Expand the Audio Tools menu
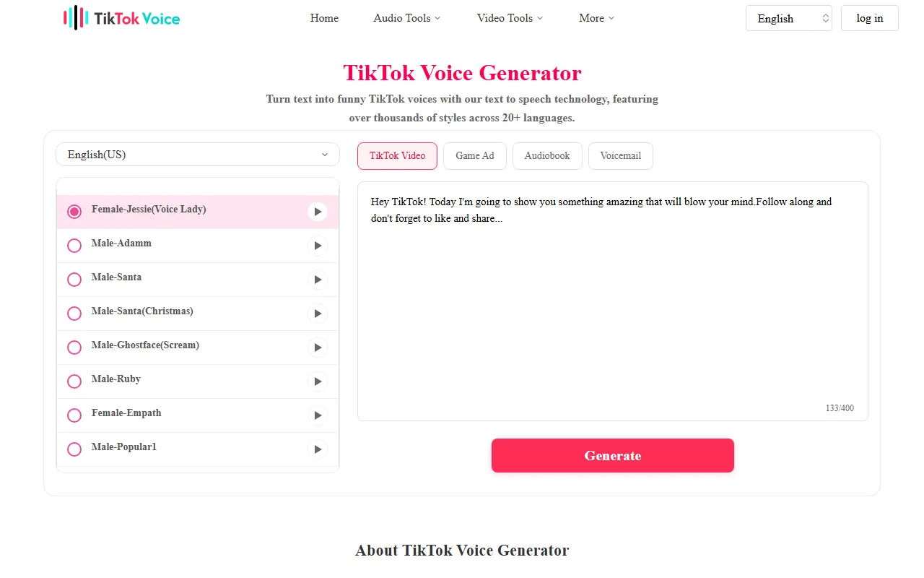This screenshot has height=578, width=924. tap(406, 18)
